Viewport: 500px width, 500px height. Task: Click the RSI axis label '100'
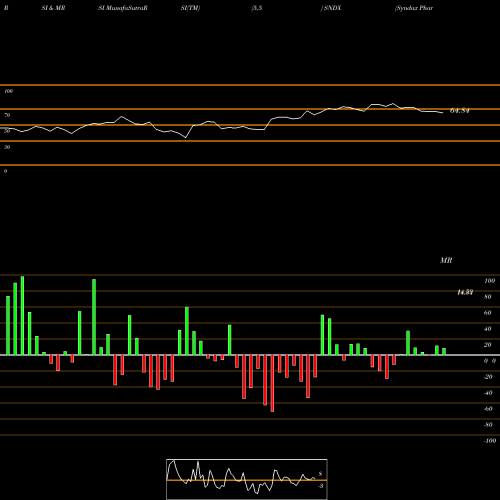coord(8,91)
